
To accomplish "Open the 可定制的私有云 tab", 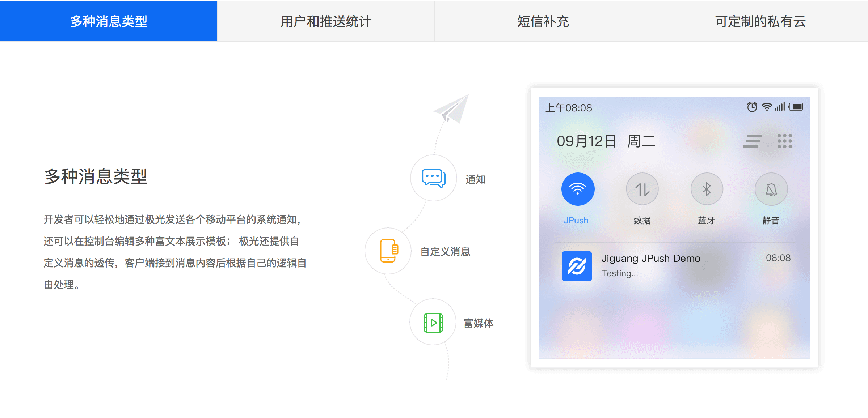I will (x=760, y=21).
